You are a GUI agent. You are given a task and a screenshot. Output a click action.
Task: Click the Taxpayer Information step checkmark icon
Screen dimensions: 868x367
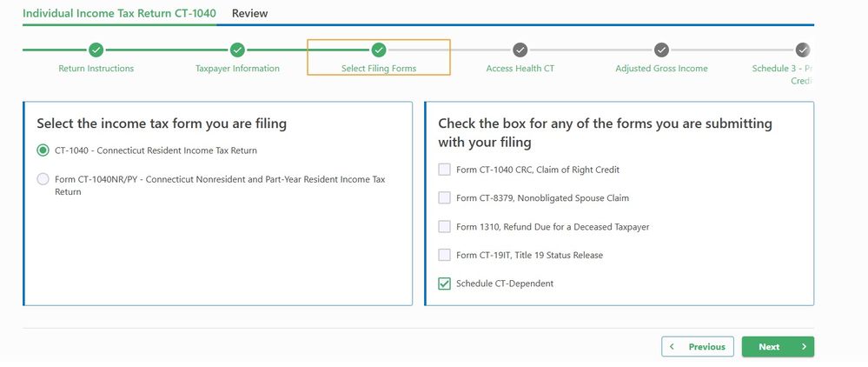pos(237,50)
